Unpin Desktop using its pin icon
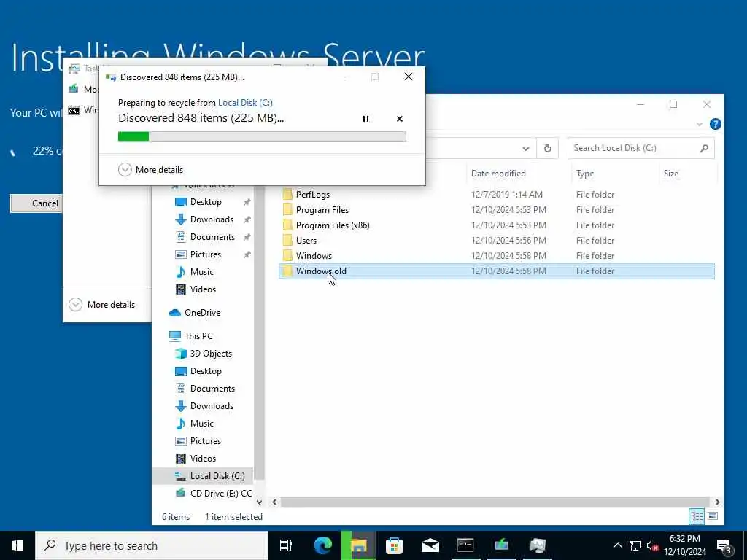The image size is (747, 560). (x=247, y=203)
